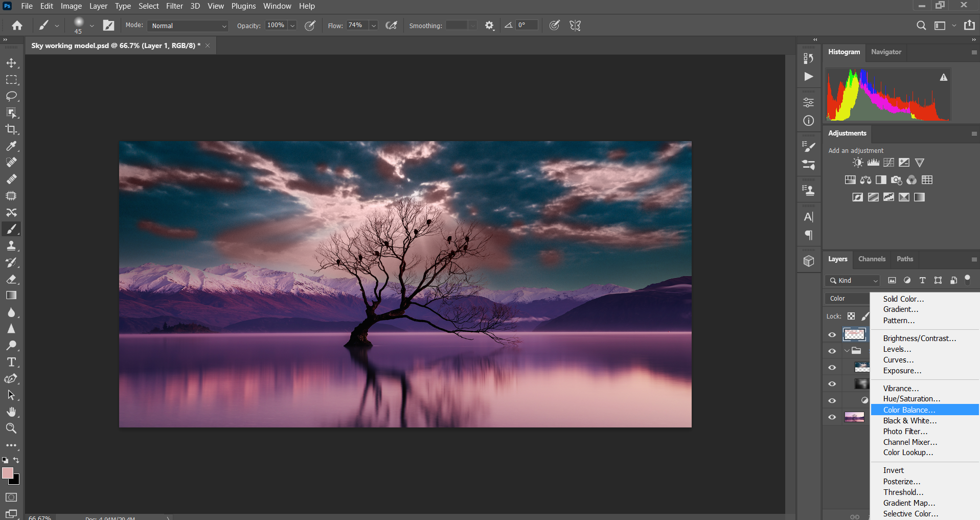Collapse the expanded layer group
Screen dimensions: 980x520
pos(847,351)
